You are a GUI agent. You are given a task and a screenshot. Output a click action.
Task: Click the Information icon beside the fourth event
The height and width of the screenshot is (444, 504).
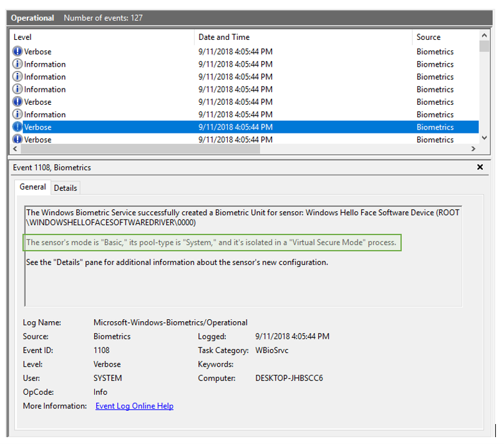coord(18,89)
